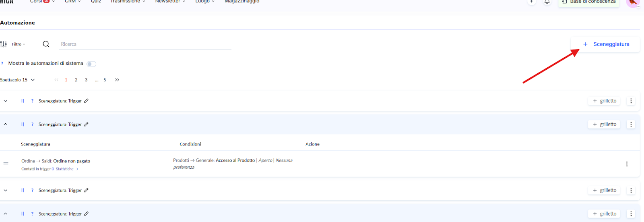Open the CRM menu in top navigation
Viewport: 644px width, 222px height.
click(x=72, y=2)
